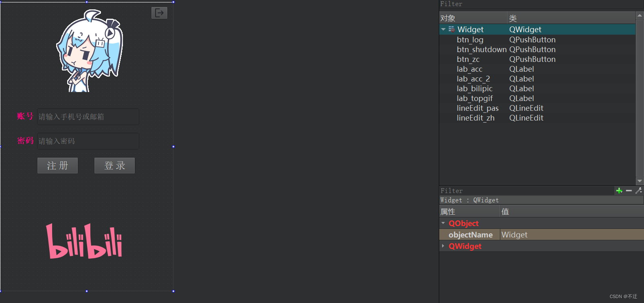644x303 pixels.
Task: Select lab_acc_2 in the object tree
Action: point(473,79)
